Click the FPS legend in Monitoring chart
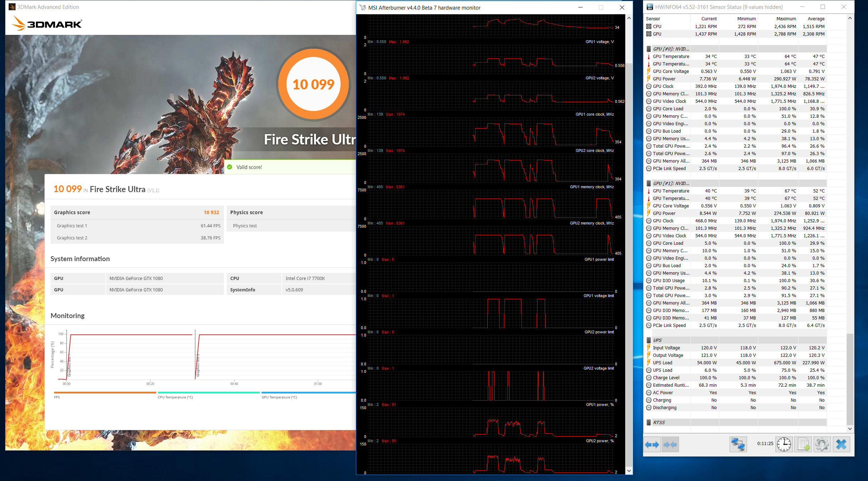This screenshot has height=481, width=868. [x=57, y=397]
